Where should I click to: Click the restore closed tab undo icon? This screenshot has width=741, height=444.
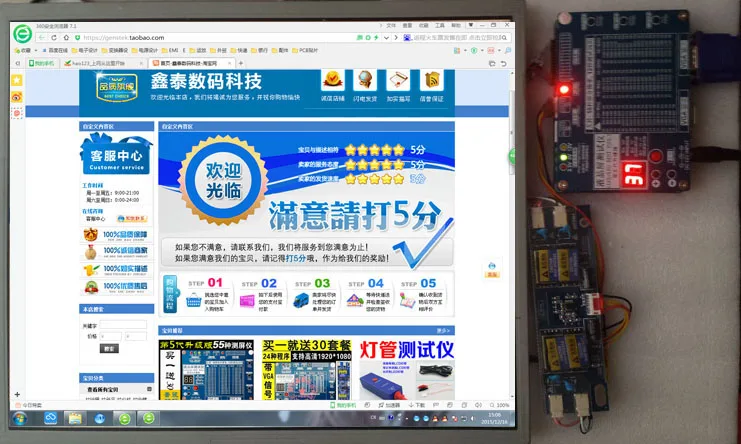503,63
